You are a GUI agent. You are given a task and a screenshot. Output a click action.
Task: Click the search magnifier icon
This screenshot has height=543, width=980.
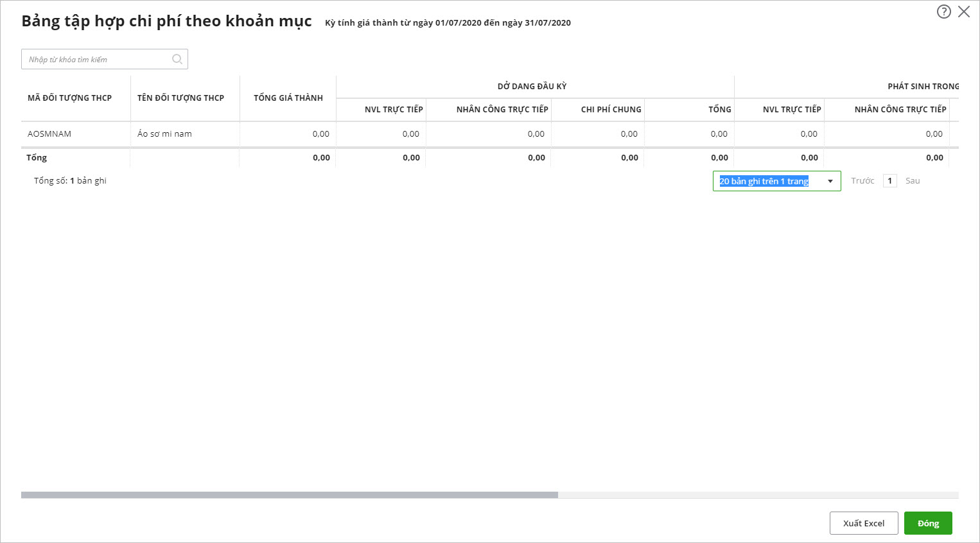pyautogui.click(x=177, y=59)
